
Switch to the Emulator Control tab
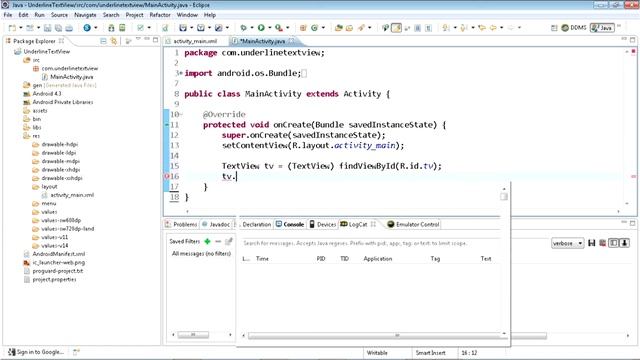coord(413,224)
